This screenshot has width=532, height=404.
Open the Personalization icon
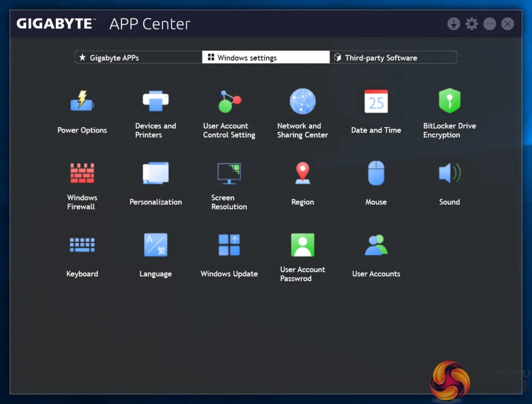click(156, 173)
